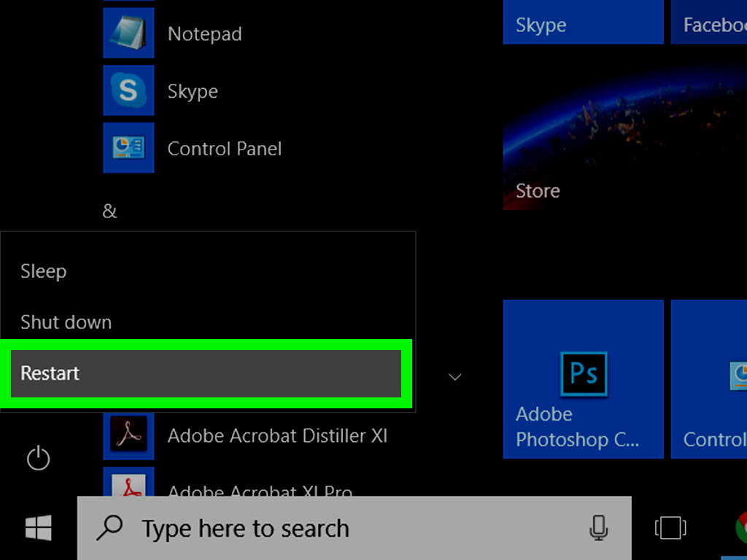Select Restart from the power menu
This screenshot has height=560, width=747.
pyautogui.click(x=206, y=373)
